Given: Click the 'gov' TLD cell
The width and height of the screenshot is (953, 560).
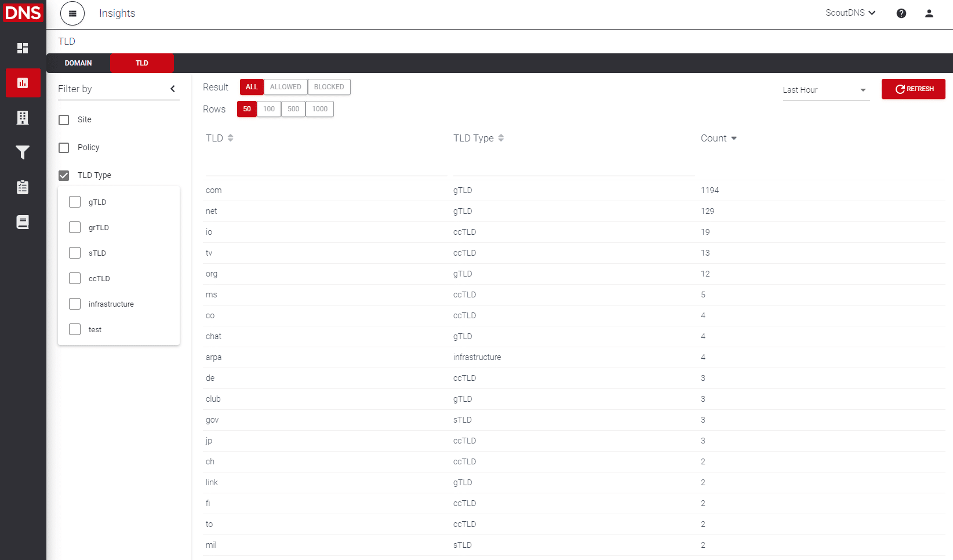Looking at the screenshot, I should [212, 420].
